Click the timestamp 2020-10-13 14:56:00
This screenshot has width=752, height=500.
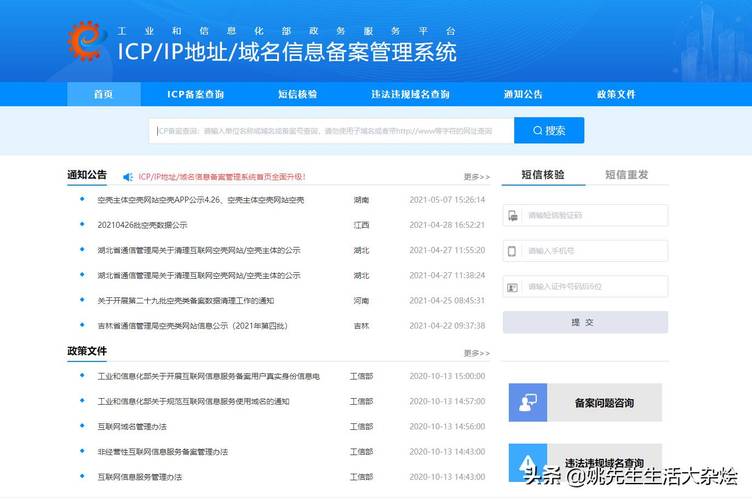pyautogui.click(x=447, y=427)
